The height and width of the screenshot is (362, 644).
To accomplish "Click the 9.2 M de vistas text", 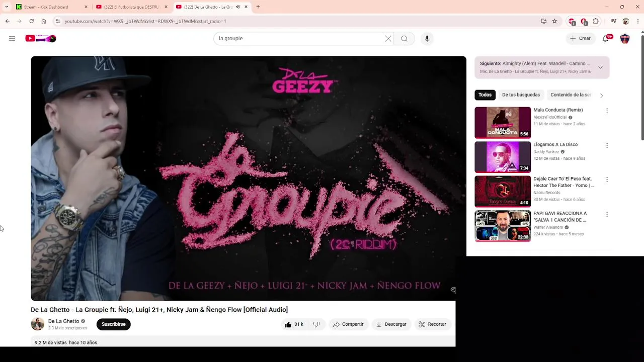I will (x=50, y=342).
